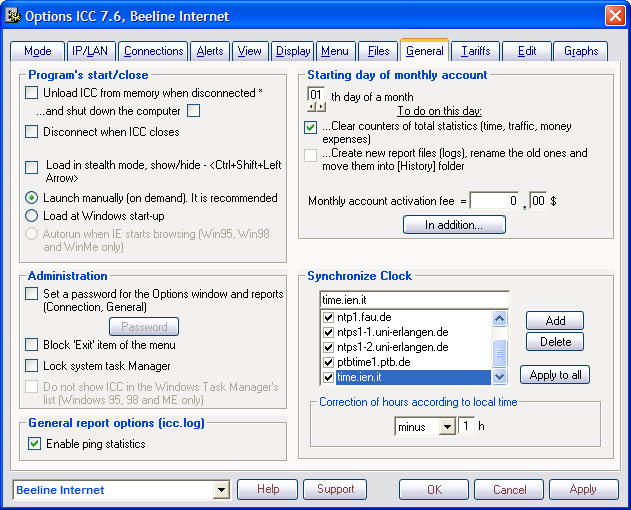This screenshot has height=510, width=631.
Task: Delete the selected time server
Action: click(x=555, y=342)
